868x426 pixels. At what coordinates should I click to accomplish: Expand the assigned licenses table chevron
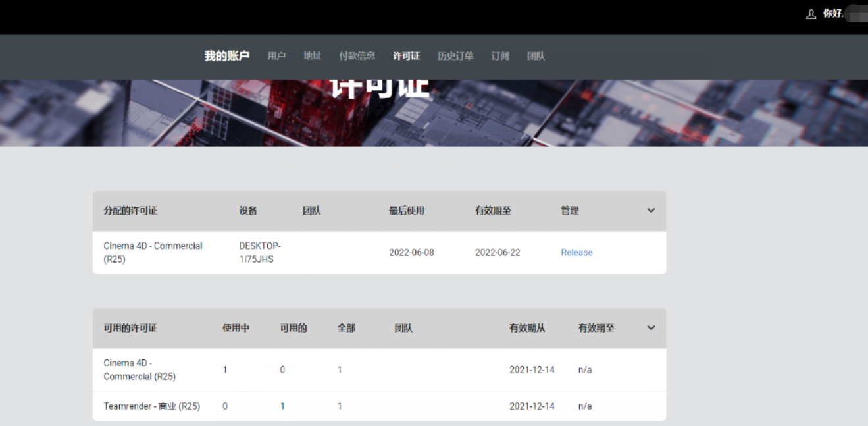[650, 211]
